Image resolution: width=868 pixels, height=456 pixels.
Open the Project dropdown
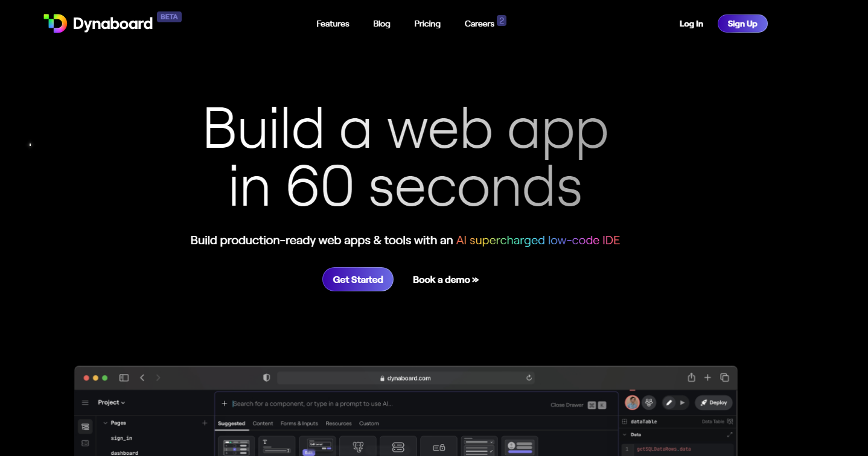coord(112,402)
